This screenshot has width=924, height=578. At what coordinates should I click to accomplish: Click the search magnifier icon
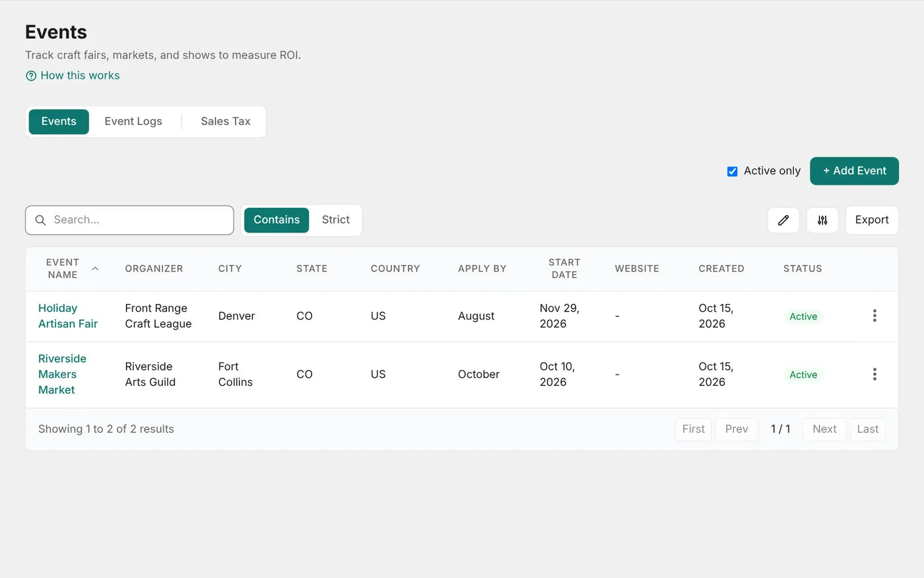[40, 220]
